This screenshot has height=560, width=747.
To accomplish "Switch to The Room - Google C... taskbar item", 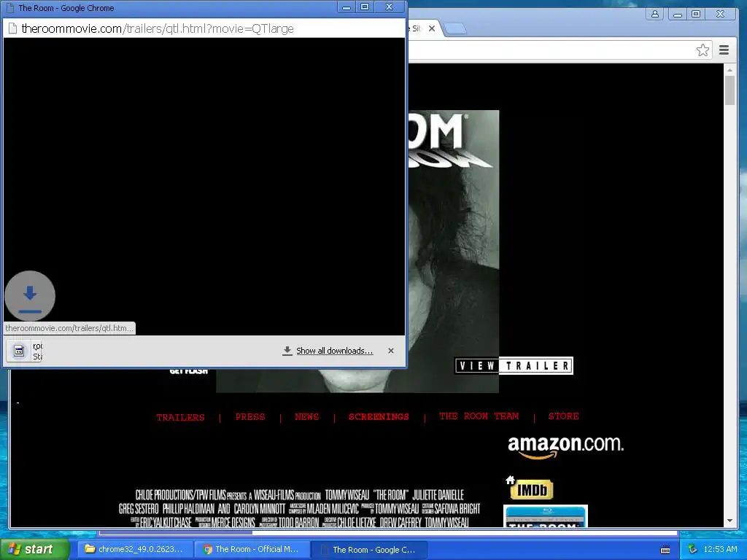I will 368,550.
